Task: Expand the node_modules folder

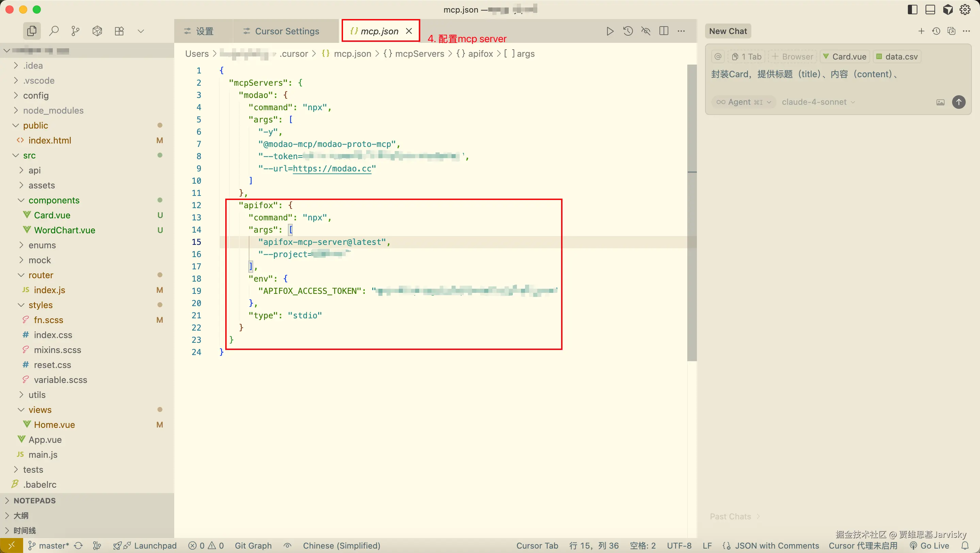Action: (53, 110)
